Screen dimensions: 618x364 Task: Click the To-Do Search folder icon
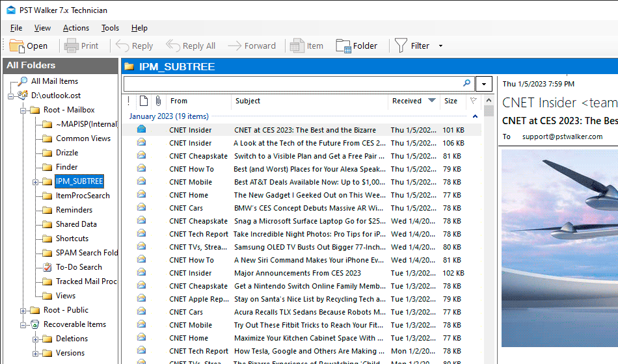point(47,267)
